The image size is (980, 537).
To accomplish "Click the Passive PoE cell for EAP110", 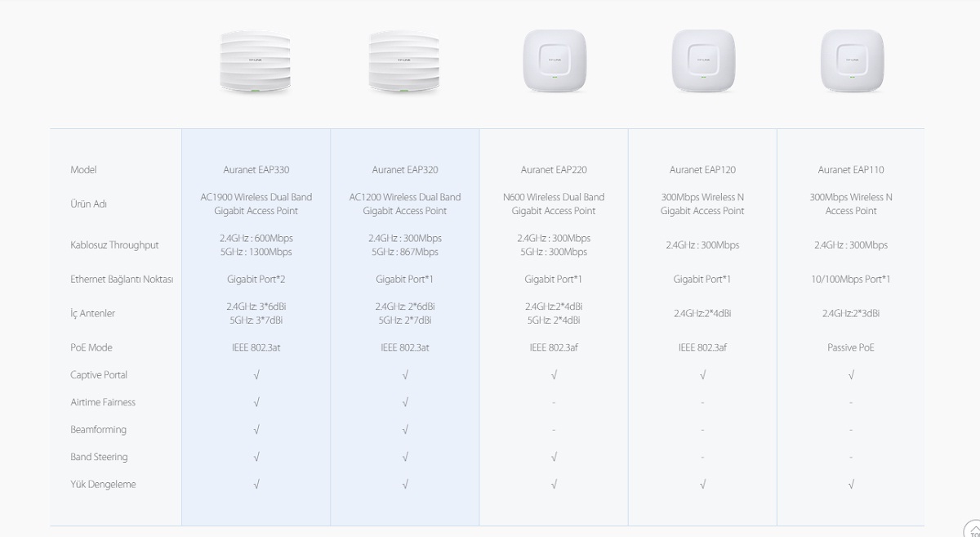I will [851, 347].
